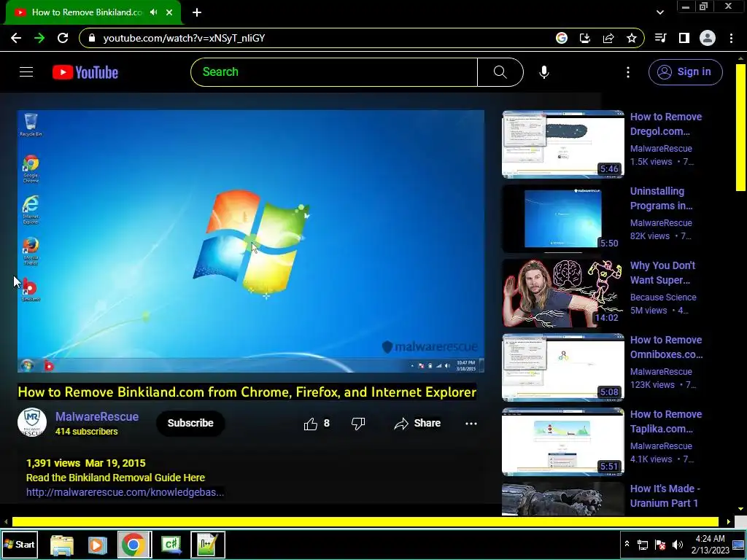Share this page via address bar icon
This screenshot has height=560, width=747.
(608, 38)
